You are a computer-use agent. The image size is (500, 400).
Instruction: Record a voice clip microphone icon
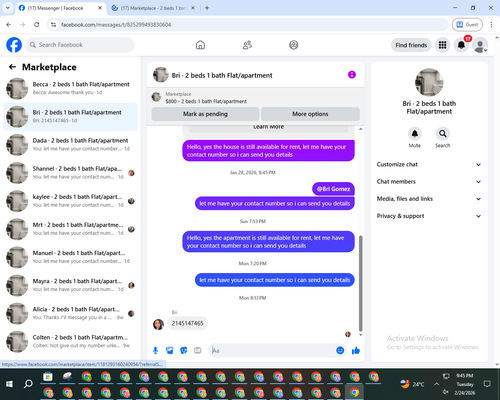155,350
